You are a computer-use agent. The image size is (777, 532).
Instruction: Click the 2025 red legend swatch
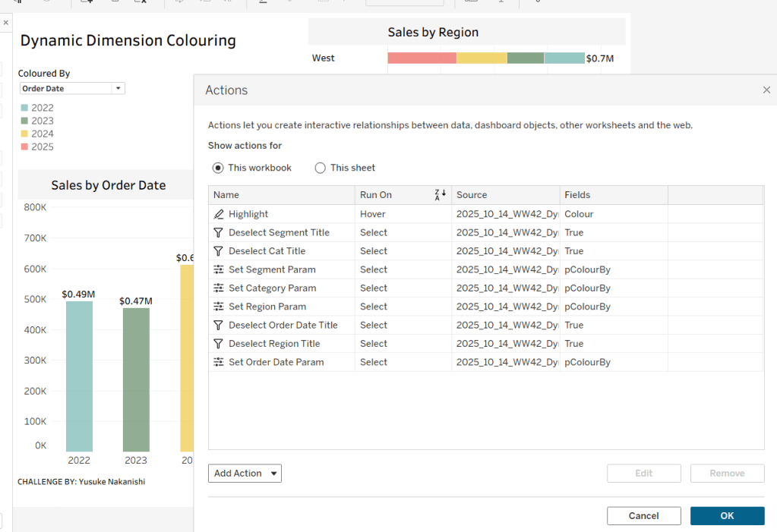(24, 147)
